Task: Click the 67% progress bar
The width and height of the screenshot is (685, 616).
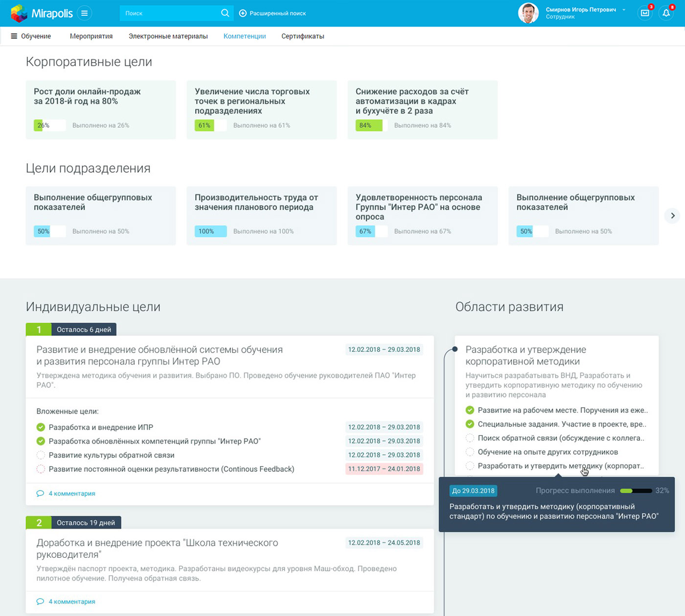Action: (x=372, y=232)
